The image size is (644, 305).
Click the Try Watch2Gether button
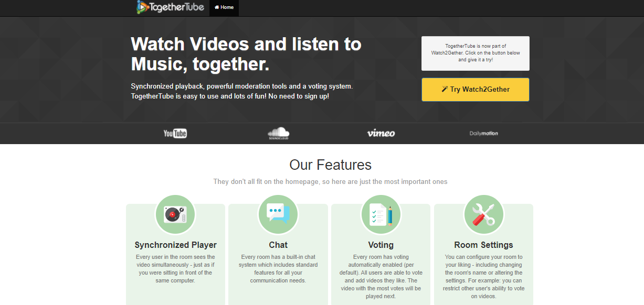(475, 90)
